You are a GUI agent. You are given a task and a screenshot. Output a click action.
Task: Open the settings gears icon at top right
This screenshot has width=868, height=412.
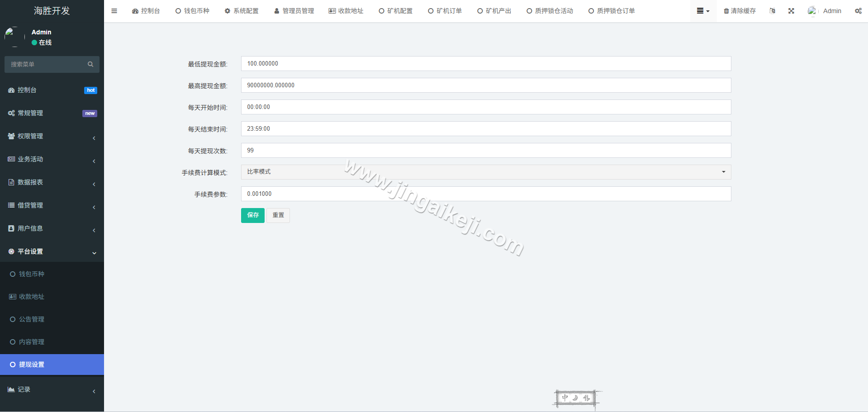858,10
